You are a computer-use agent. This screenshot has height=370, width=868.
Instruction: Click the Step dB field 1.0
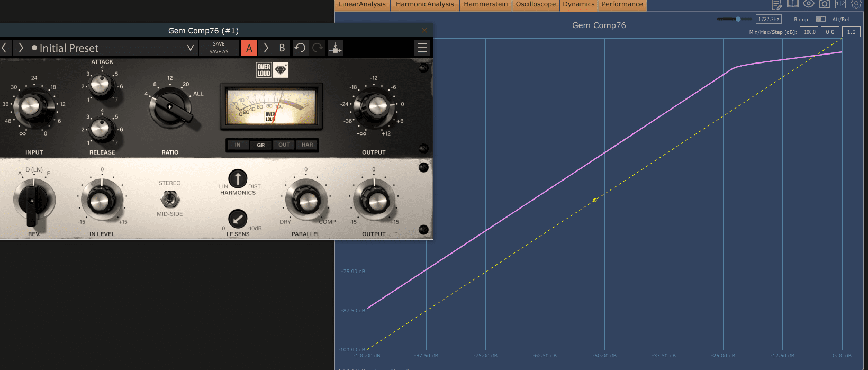(851, 32)
